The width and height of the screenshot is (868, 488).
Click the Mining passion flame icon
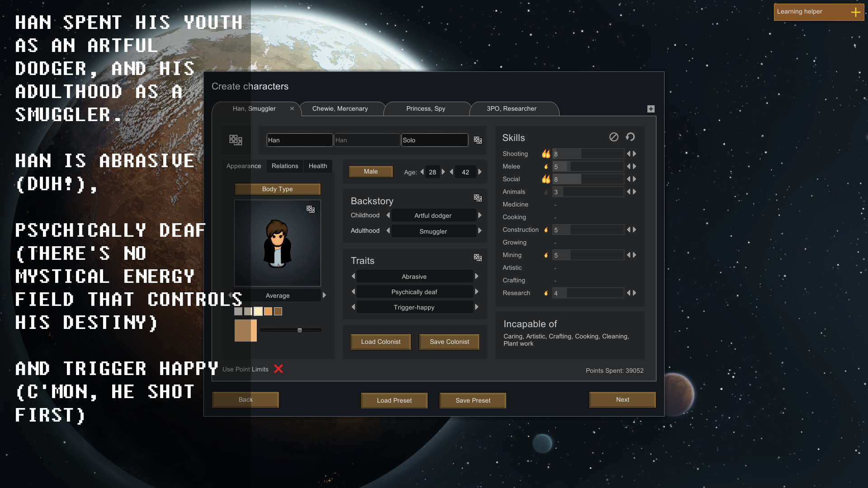[x=546, y=255]
